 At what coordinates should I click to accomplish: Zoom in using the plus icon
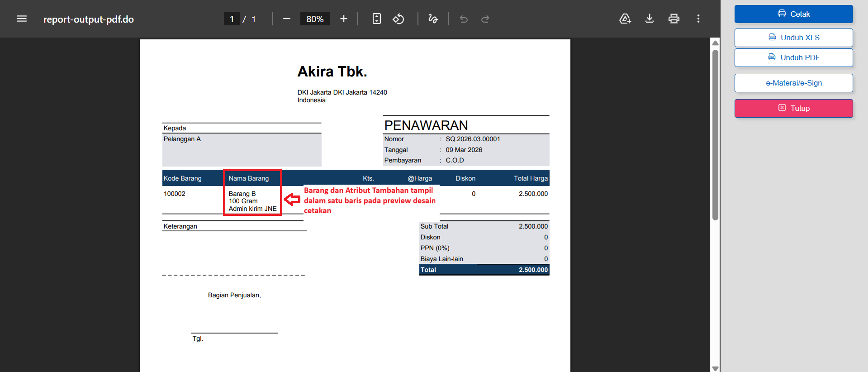[x=344, y=19]
